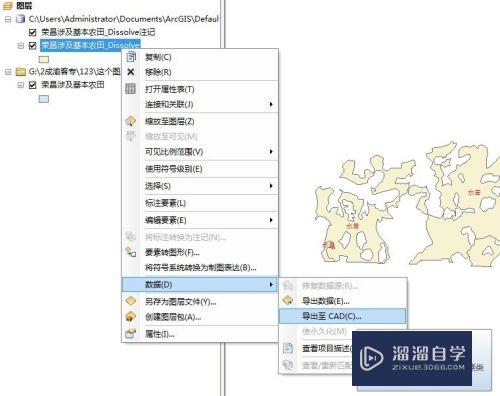Viewport: 500px width, 396px height.
Task: Open the 可见比例范围(V) Visible Scale Range submenu
Action: (200, 152)
